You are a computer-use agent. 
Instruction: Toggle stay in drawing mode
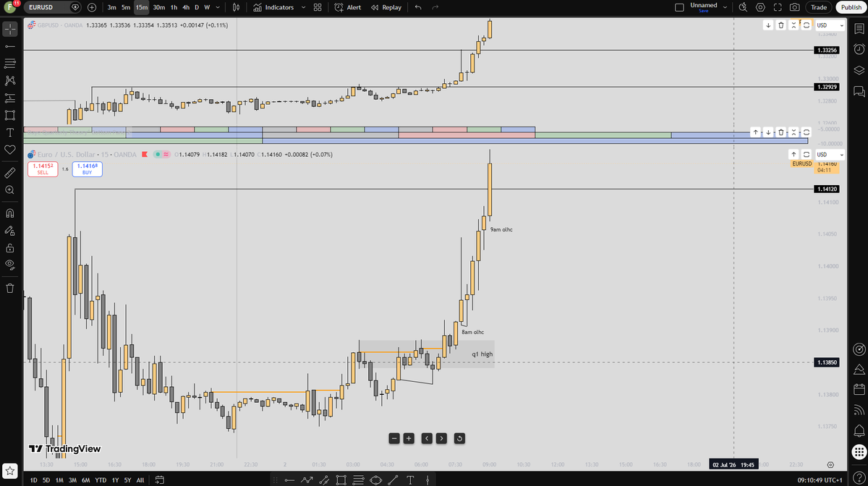(x=10, y=231)
